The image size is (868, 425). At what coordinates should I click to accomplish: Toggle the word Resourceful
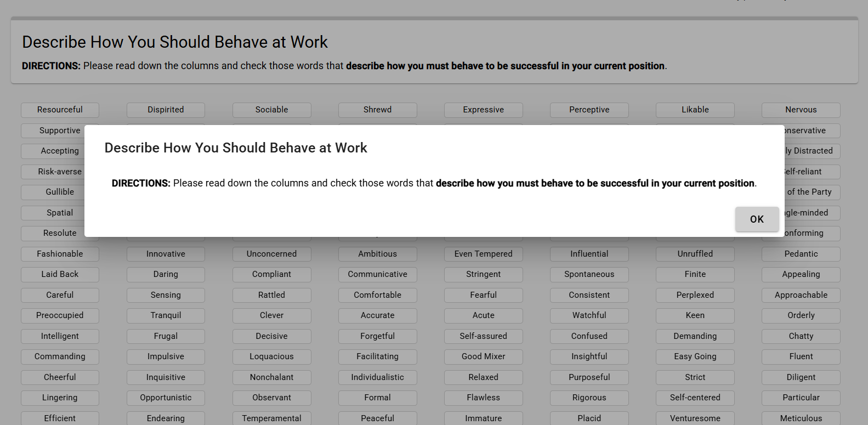point(60,110)
